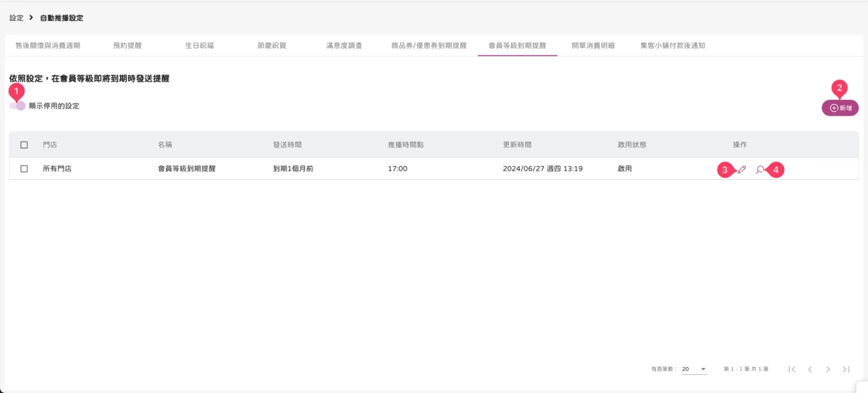Select the 會員等級到期提醒 tab

tap(517, 46)
